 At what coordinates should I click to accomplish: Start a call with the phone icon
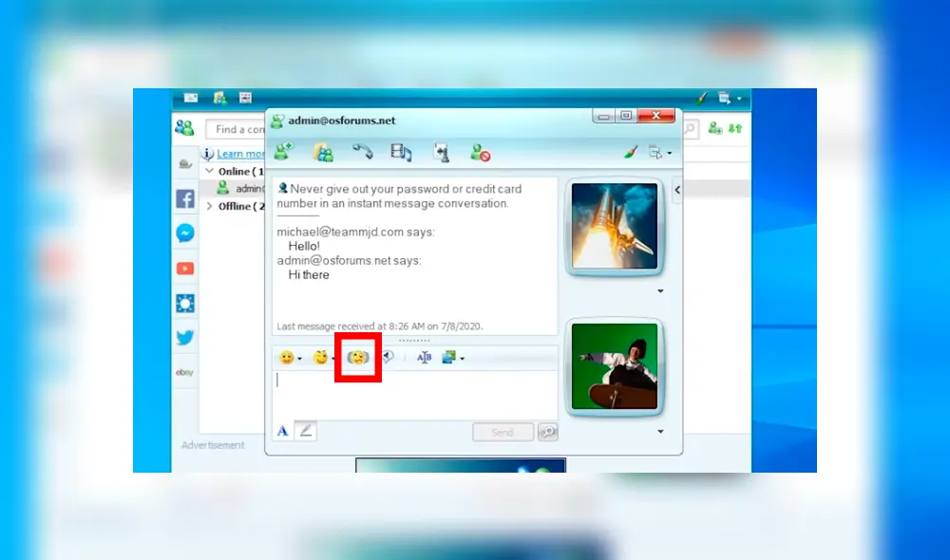click(362, 152)
